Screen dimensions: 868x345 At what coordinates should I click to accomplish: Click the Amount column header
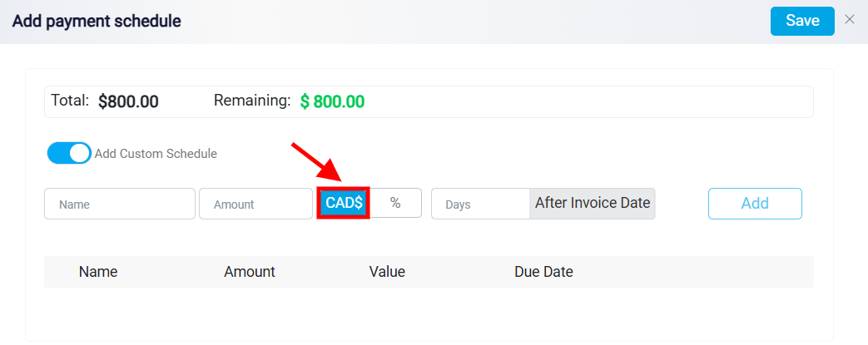(x=249, y=272)
